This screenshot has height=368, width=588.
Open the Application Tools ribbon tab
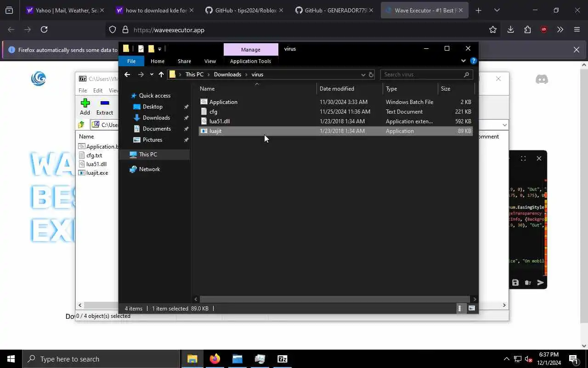250,61
